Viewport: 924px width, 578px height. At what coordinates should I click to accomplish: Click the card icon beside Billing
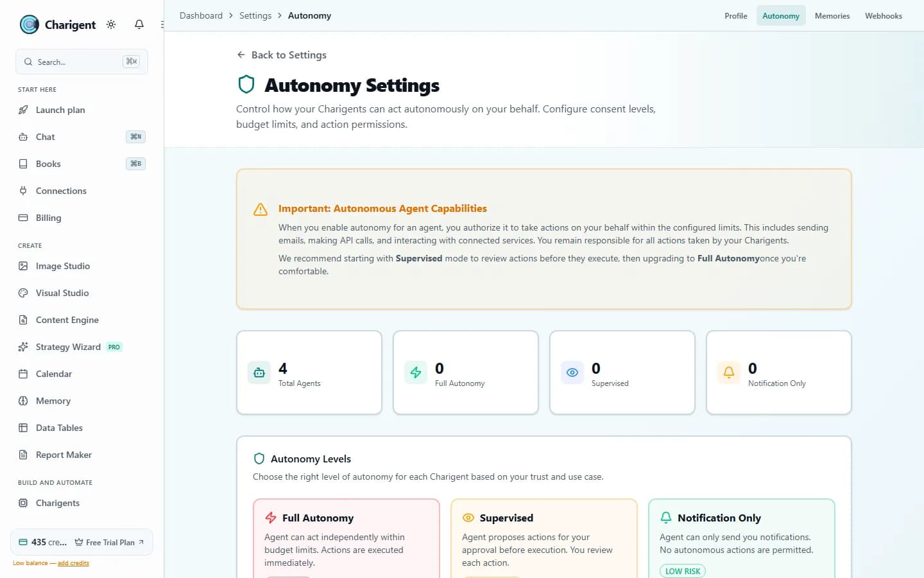click(23, 218)
